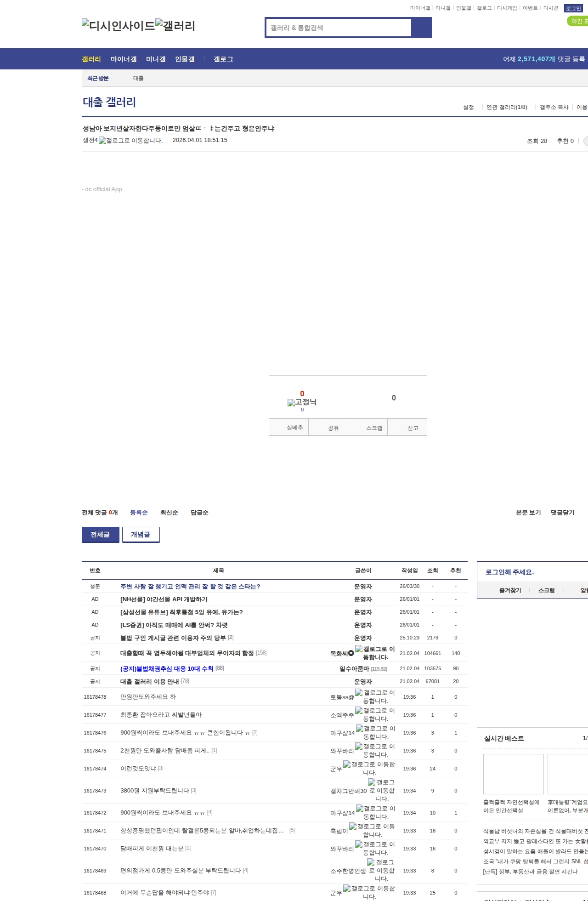588x901 pixels.
Task: Open 대출 in recent visits bar
Action: click(x=138, y=78)
